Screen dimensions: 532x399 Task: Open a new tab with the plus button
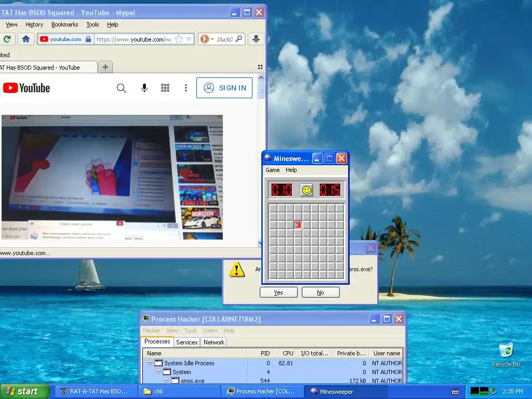105,67
